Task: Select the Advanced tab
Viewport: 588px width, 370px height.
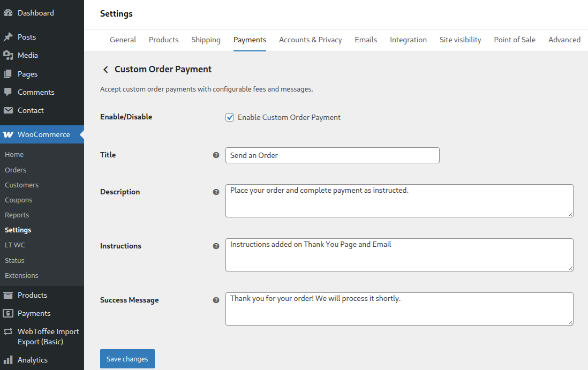Action: [564, 40]
